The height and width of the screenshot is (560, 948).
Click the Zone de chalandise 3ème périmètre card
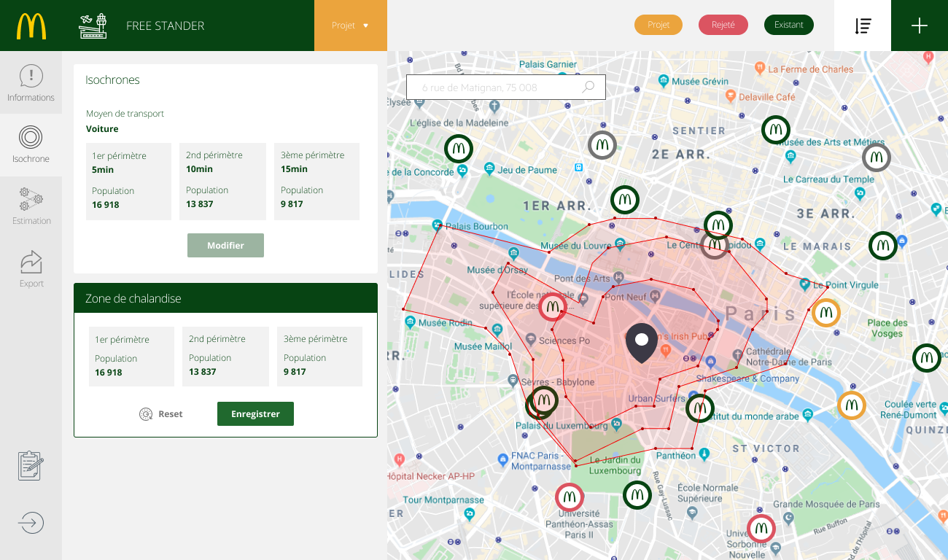[x=319, y=357]
